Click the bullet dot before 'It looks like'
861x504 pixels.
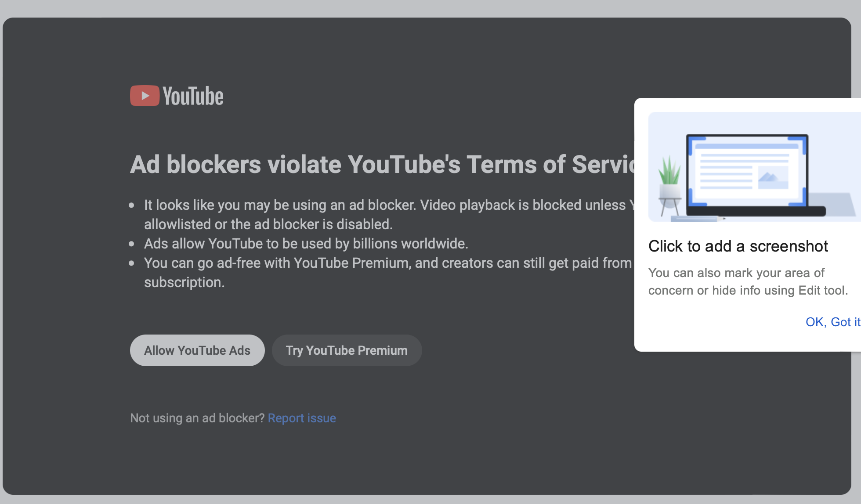131,205
